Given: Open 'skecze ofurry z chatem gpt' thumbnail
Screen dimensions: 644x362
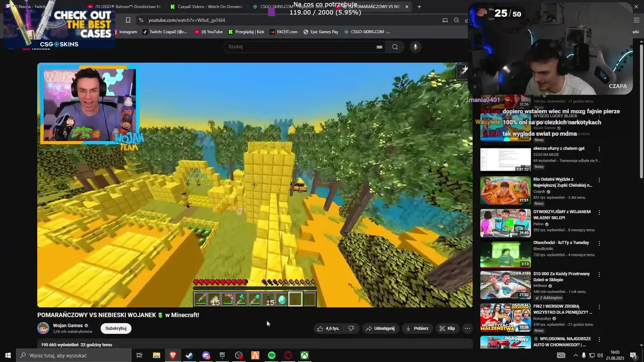Looking at the screenshot, I should coord(505,159).
